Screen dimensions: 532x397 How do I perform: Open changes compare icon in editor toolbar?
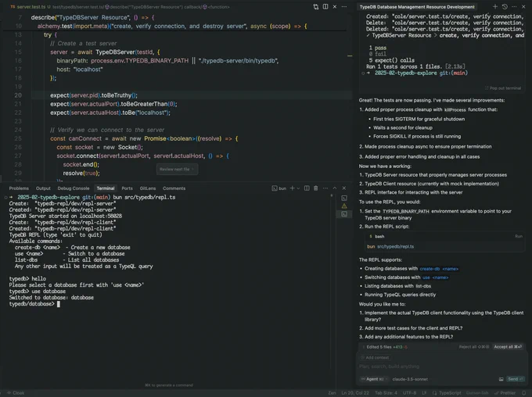pos(316,7)
